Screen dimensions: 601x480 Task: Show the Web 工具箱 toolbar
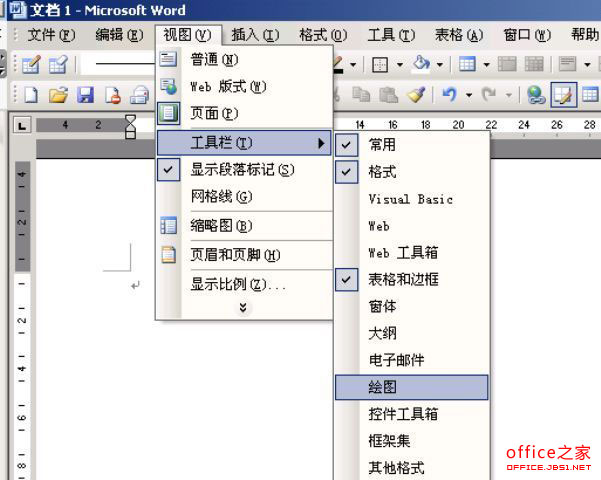pyautogui.click(x=412, y=253)
